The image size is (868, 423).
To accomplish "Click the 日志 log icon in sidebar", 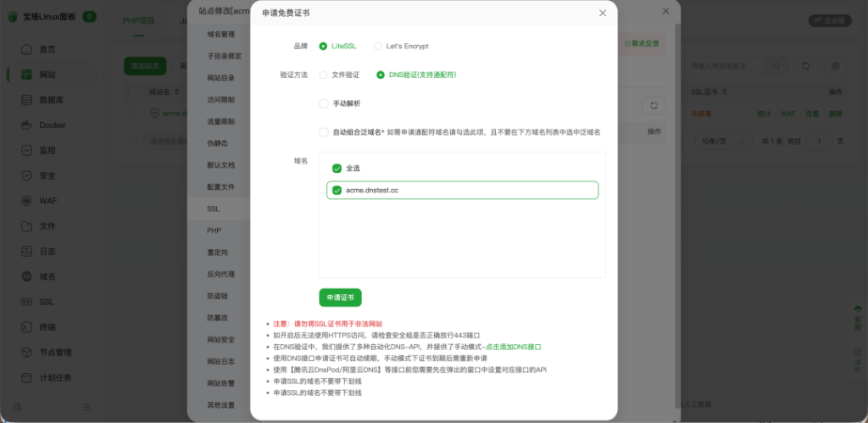I will (26, 252).
